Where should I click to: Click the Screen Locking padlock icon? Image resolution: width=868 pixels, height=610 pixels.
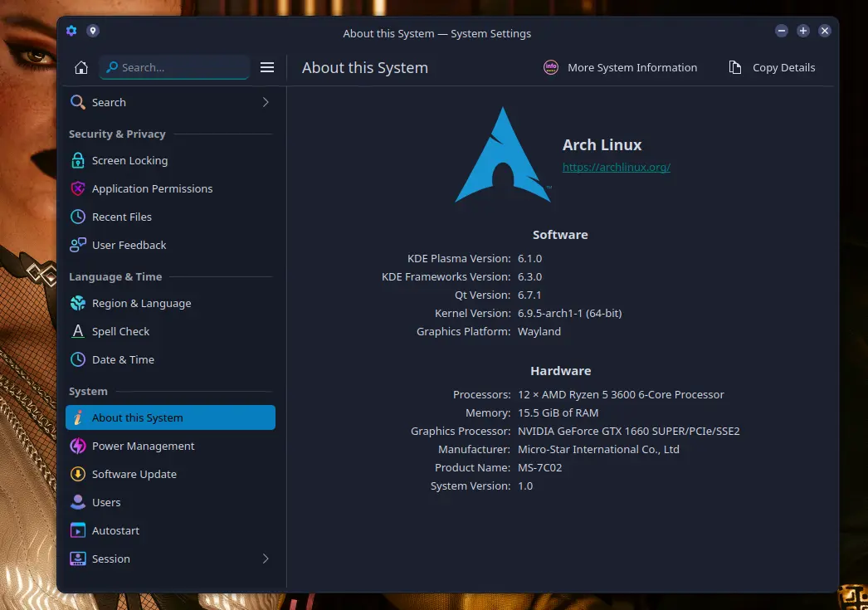[78, 160]
